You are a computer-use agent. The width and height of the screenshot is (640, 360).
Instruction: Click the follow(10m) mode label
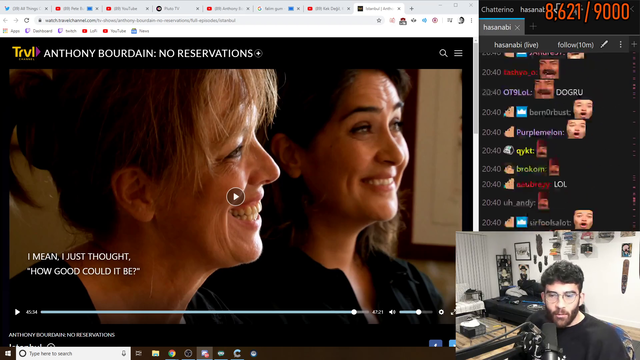(x=576, y=45)
